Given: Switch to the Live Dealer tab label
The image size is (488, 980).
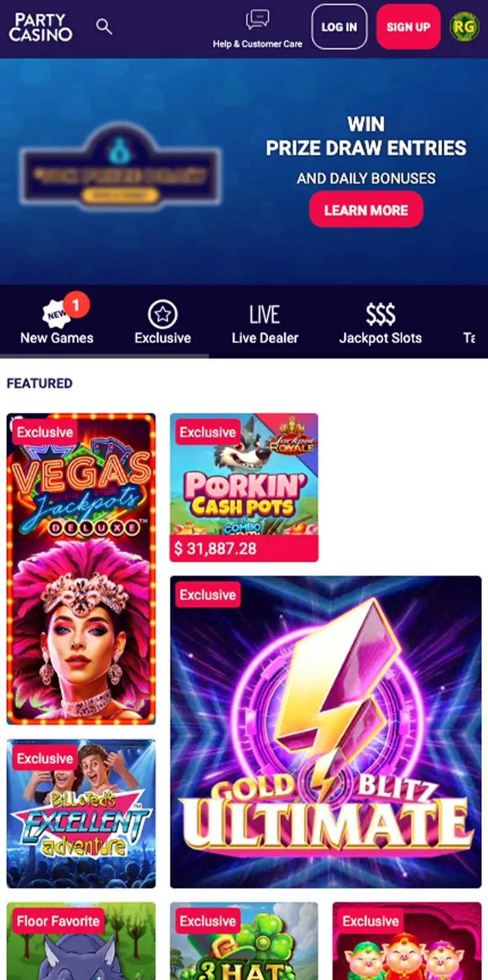Looking at the screenshot, I should tap(265, 338).
